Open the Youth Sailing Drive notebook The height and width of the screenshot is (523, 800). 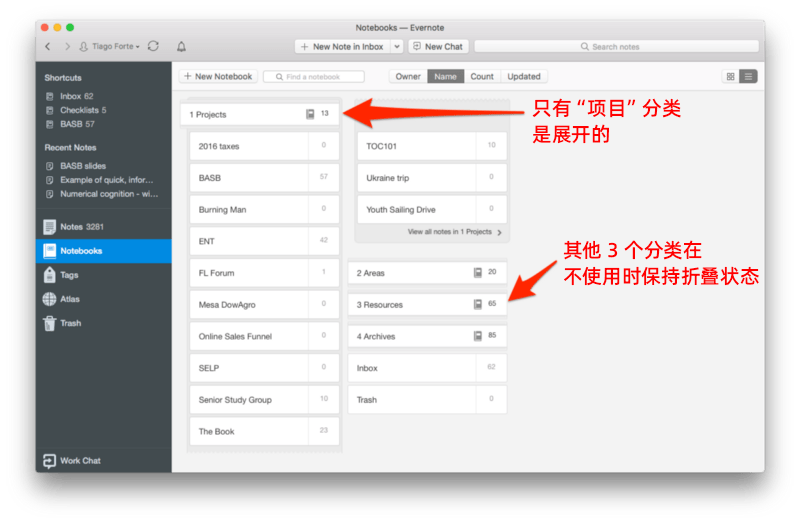click(x=432, y=210)
